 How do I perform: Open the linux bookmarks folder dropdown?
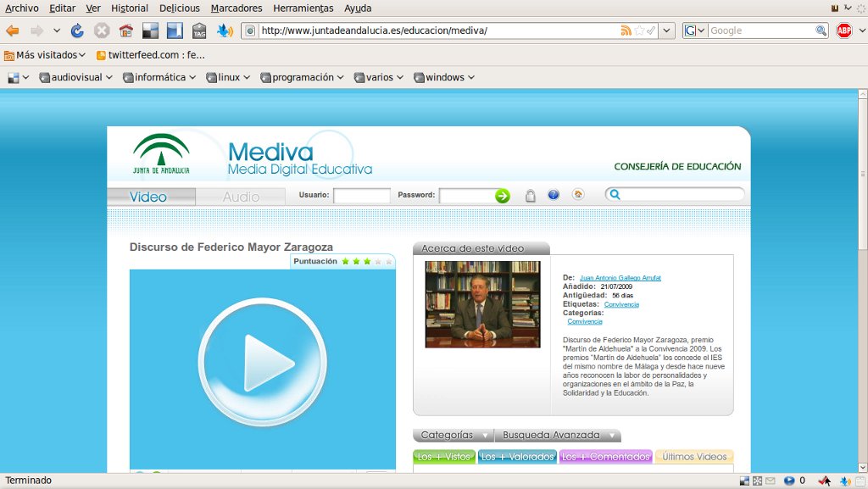228,77
